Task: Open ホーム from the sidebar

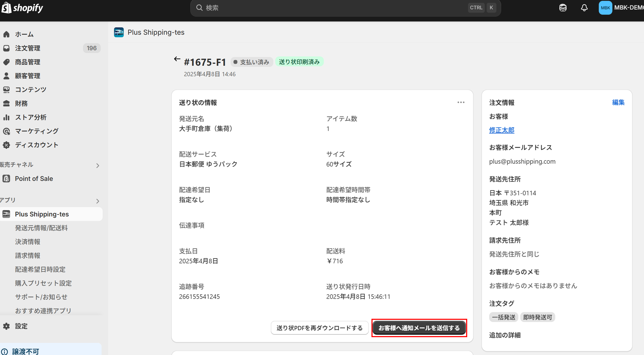Action: coord(24,34)
